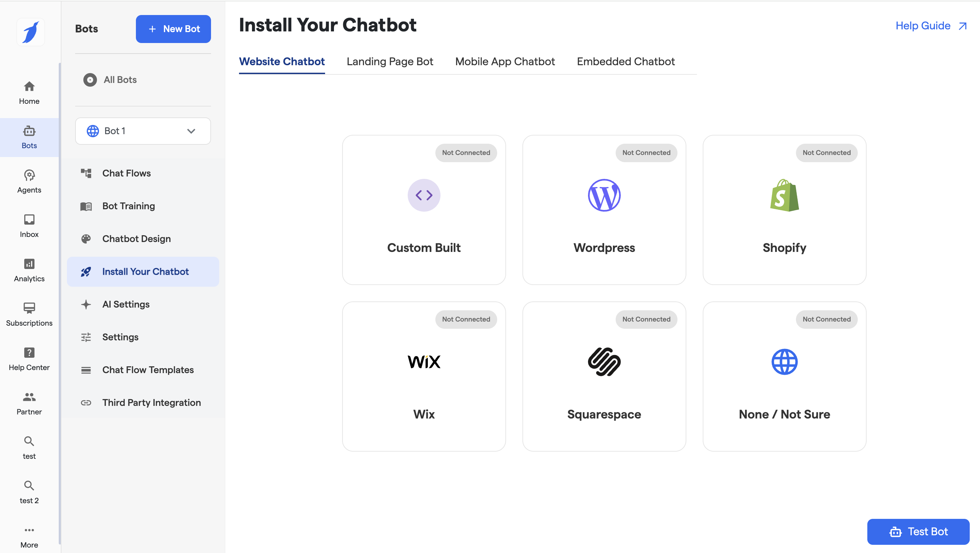980x553 pixels.
Task: Open the Bot 1 selector dropdown
Action: coord(143,131)
